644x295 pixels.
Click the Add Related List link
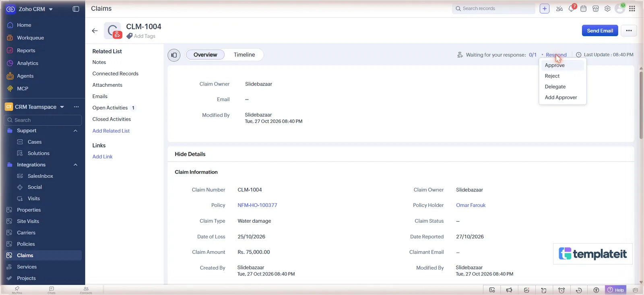(x=111, y=131)
